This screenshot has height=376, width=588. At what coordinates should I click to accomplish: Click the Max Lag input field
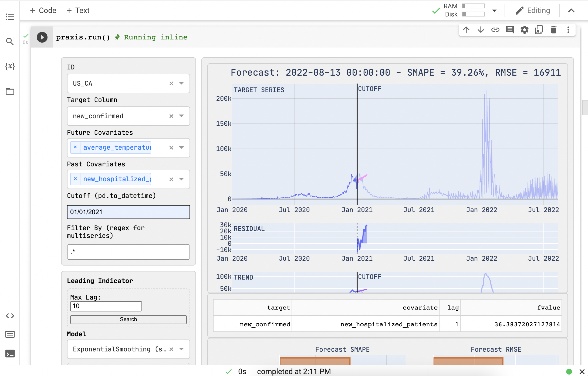[x=106, y=306]
